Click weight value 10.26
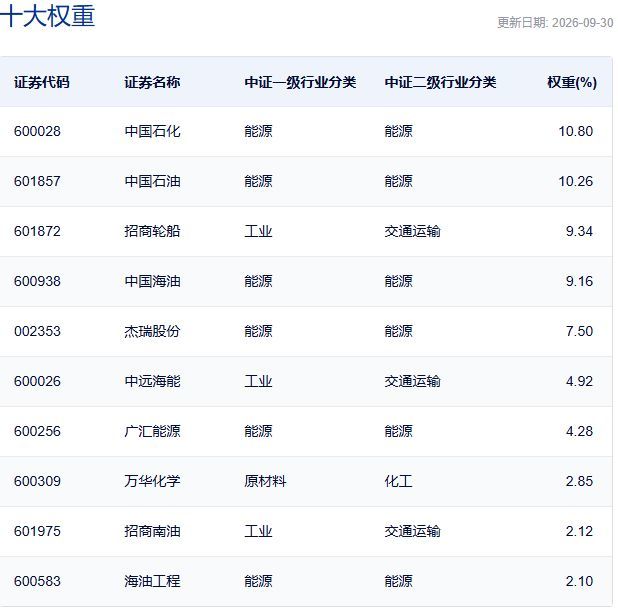 click(x=575, y=181)
